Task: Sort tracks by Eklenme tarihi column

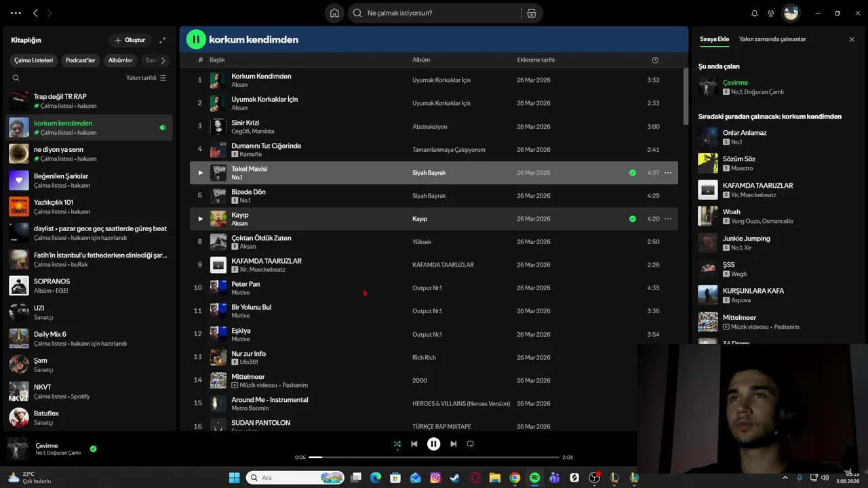Action: click(x=536, y=60)
